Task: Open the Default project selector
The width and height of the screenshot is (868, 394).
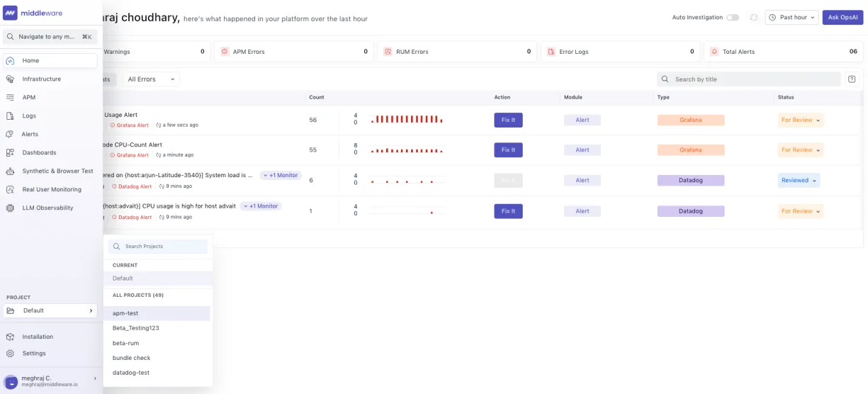Action: (50, 310)
